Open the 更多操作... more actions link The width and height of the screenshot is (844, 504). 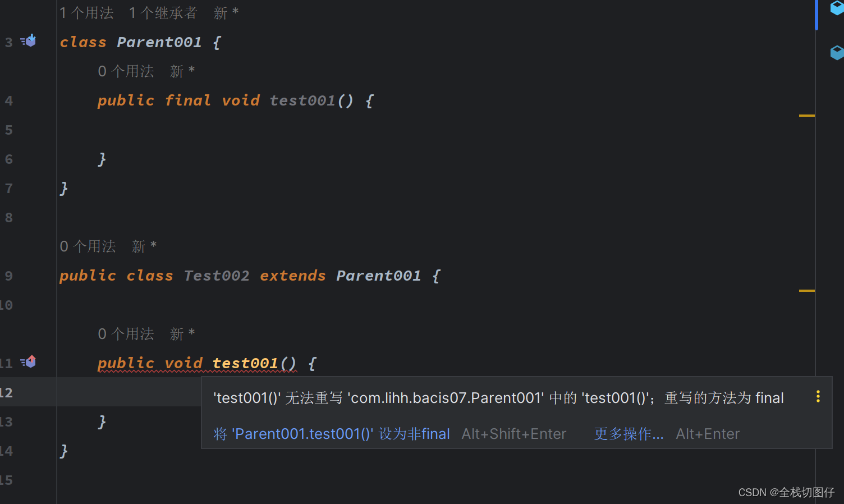point(629,434)
